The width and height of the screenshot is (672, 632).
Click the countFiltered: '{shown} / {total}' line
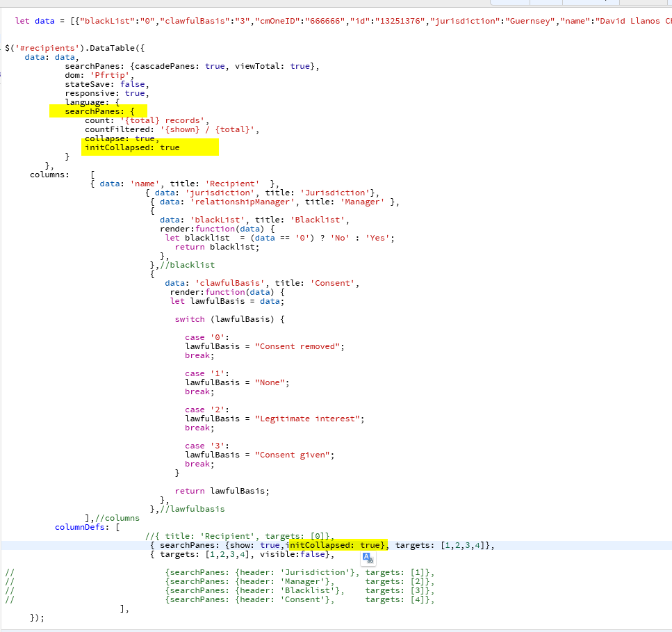pos(172,129)
